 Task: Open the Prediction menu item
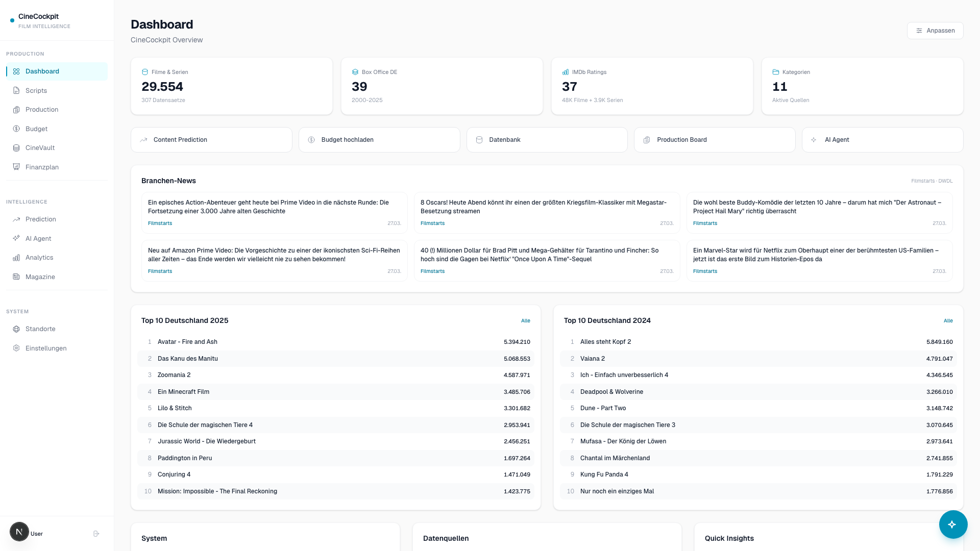41,219
